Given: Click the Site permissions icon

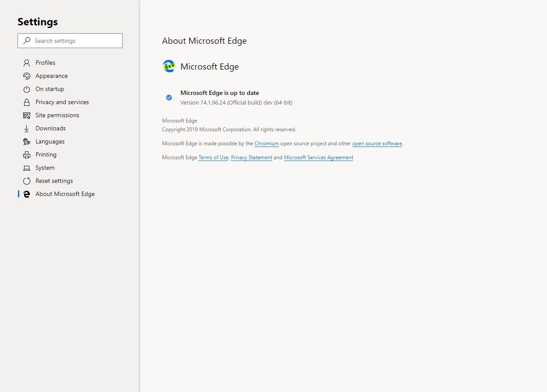Looking at the screenshot, I should (27, 115).
